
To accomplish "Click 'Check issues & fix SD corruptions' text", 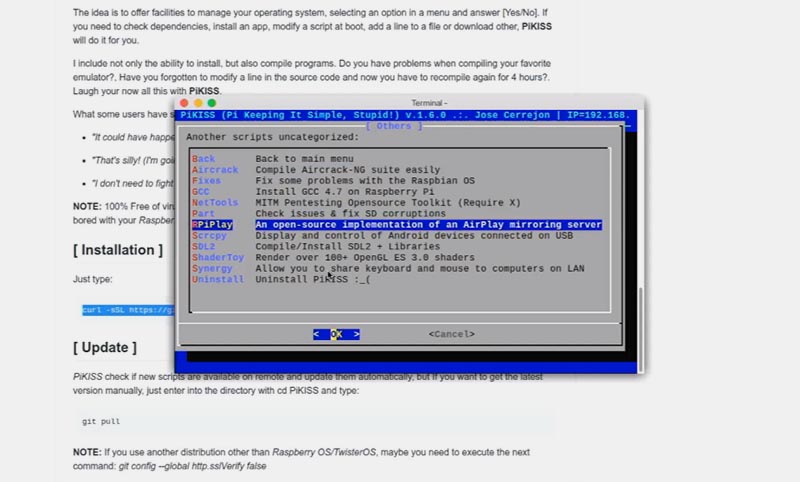I will 351,214.
